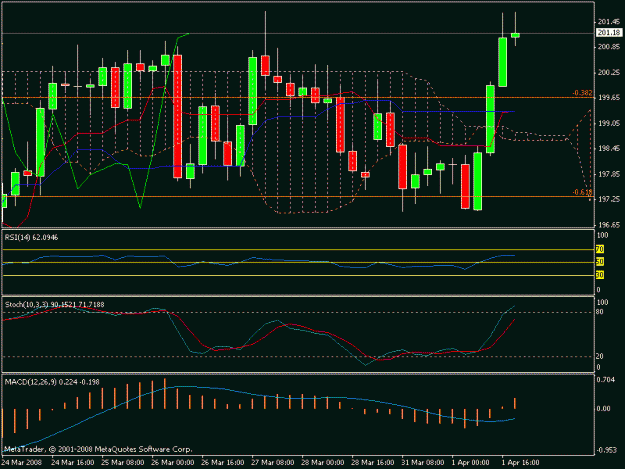This screenshot has height=469, width=625.
Task: Click the 200.25 price axis value
Action: pos(608,73)
